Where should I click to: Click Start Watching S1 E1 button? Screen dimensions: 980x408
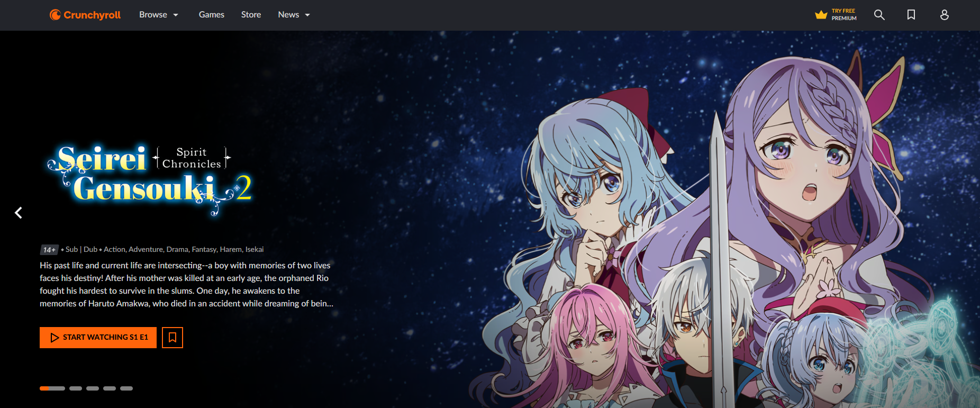[98, 338]
